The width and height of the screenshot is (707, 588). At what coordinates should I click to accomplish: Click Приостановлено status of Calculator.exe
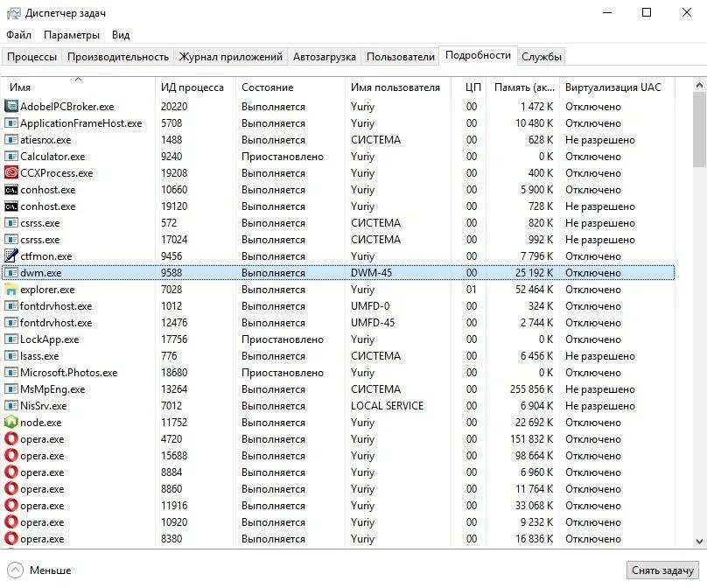coord(283,157)
